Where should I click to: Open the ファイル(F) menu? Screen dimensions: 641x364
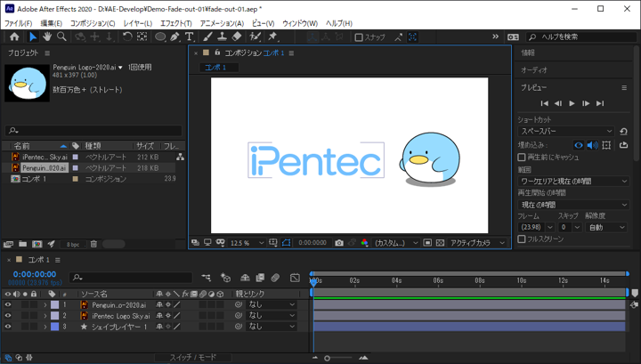(x=18, y=23)
